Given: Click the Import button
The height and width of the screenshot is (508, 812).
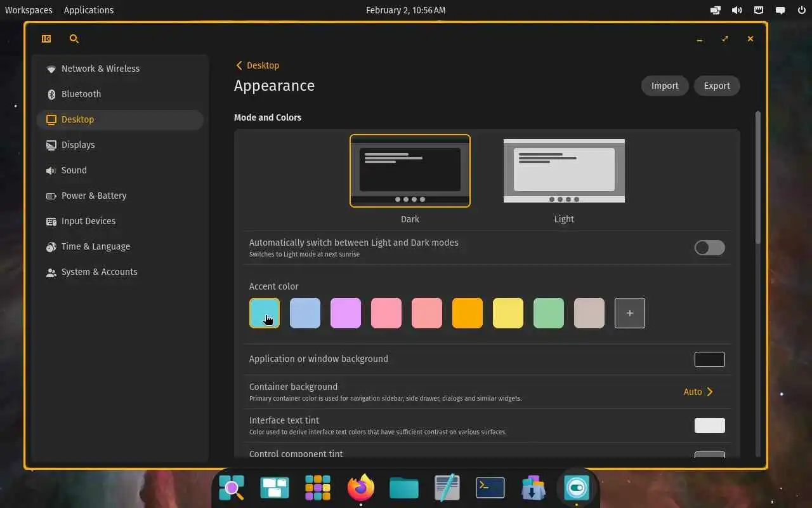Looking at the screenshot, I should 665,86.
